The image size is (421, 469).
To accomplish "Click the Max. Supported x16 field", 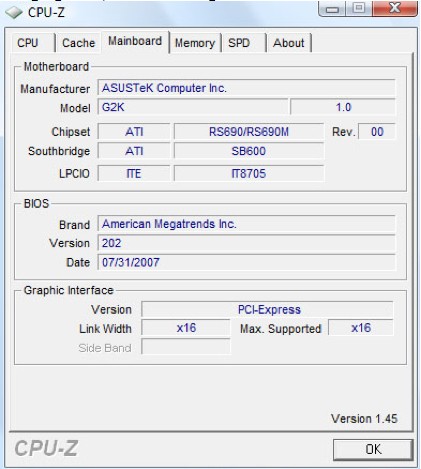I will point(361,328).
